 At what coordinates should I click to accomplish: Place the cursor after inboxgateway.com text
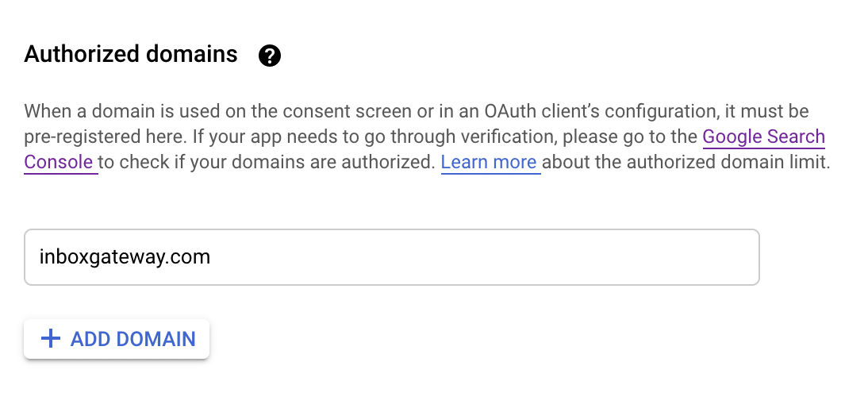pos(211,257)
